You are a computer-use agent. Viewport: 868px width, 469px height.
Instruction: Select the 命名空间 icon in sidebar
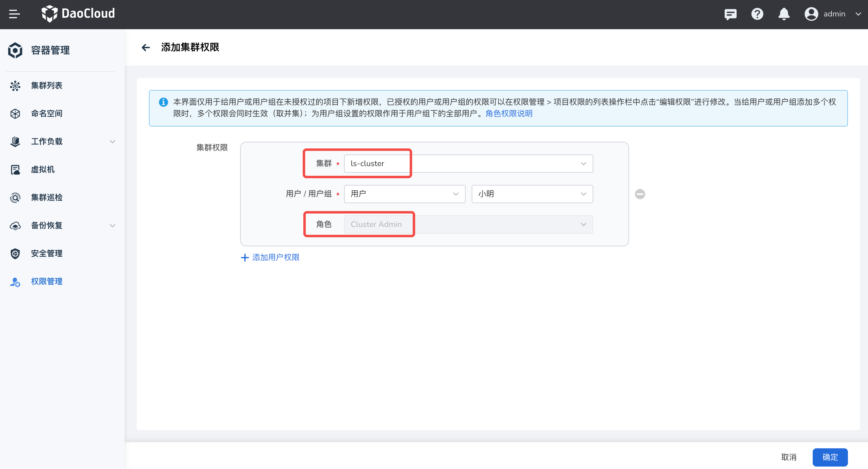click(x=15, y=113)
